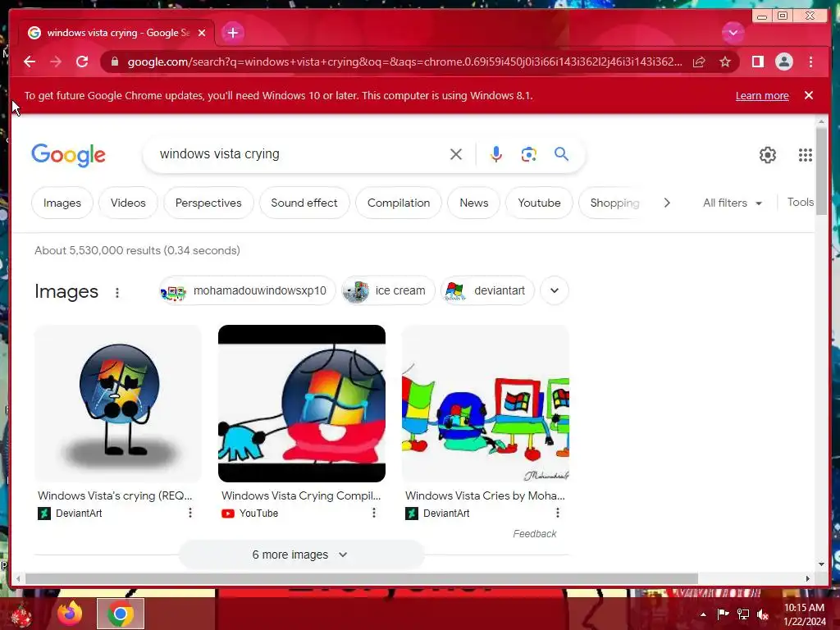This screenshot has height=630, width=840.
Task: Open the network tray icon
Action: click(743, 614)
